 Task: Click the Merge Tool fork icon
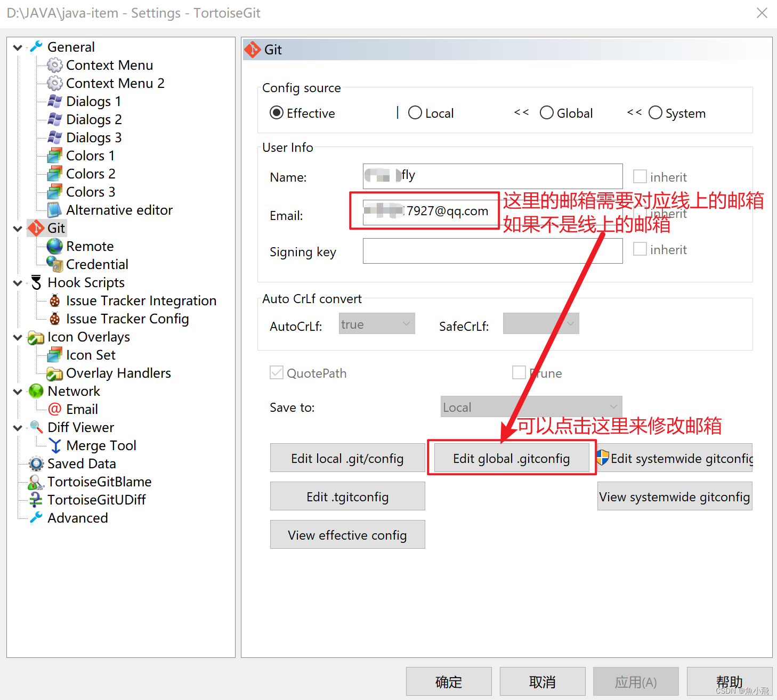point(55,445)
